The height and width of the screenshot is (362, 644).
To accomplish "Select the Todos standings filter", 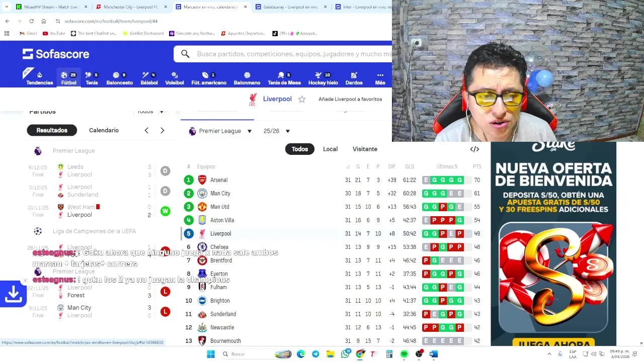I will coord(300,149).
